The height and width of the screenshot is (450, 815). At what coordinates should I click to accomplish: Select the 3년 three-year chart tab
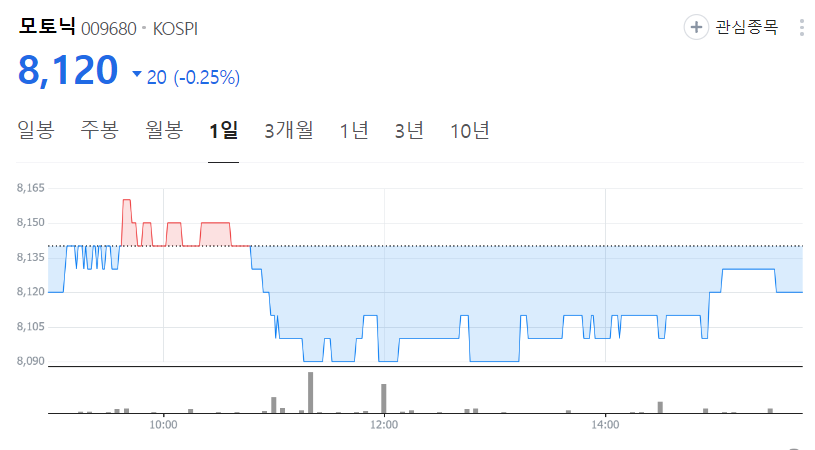(409, 130)
